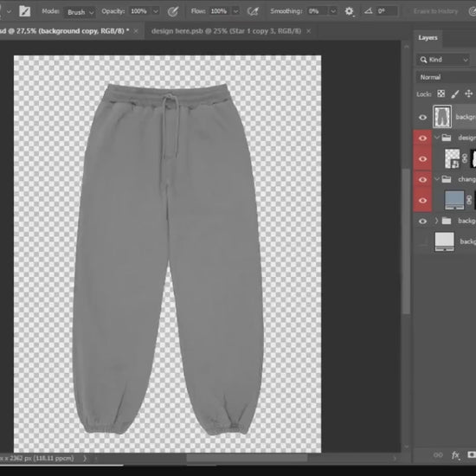476x476 pixels.
Task: Open the Mode Brush dropdown
Action: [80, 12]
